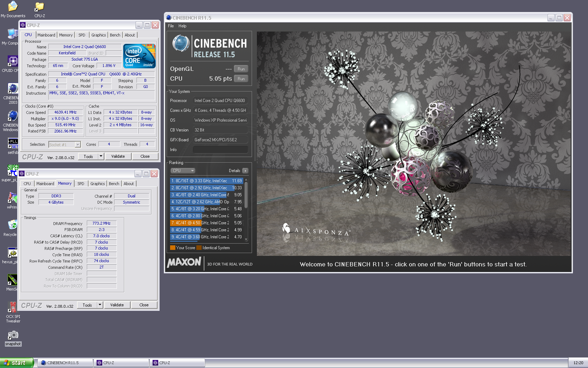The image size is (588, 368).
Task: Click Tools button in lower CPU-Z window
Action: (87, 305)
